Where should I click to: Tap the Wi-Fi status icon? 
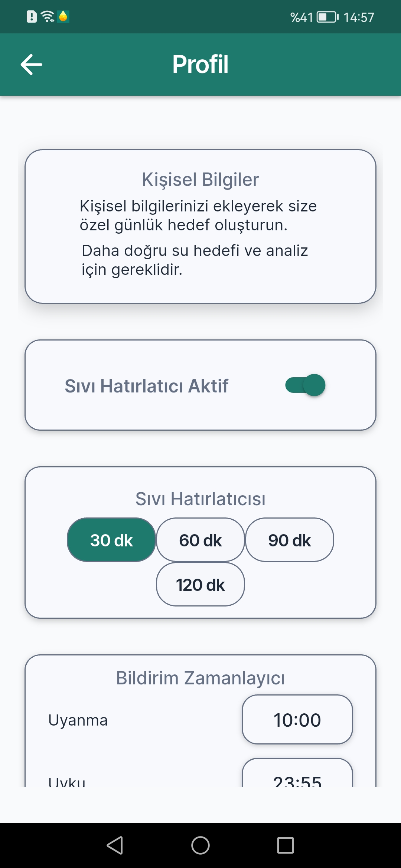(48, 17)
